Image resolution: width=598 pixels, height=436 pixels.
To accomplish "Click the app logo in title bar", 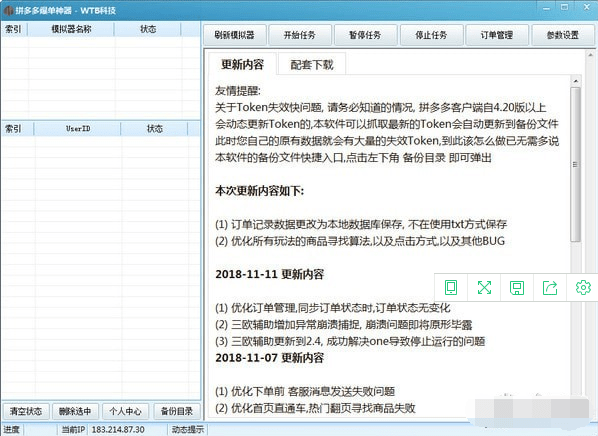I will pos(8,10).
